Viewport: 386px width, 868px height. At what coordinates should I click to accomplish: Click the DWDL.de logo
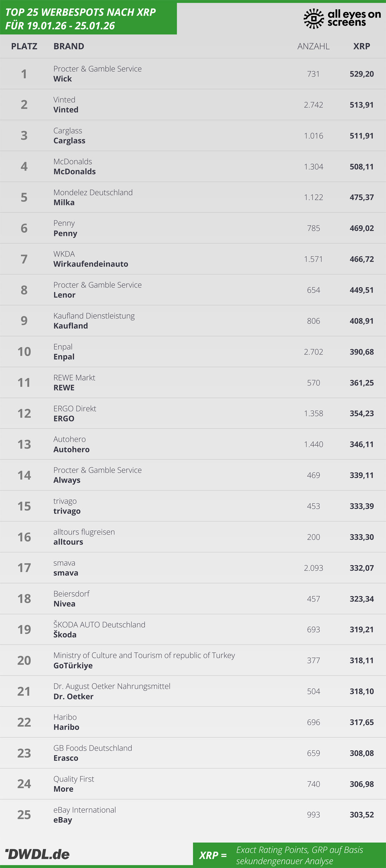(x=38, y=854)
